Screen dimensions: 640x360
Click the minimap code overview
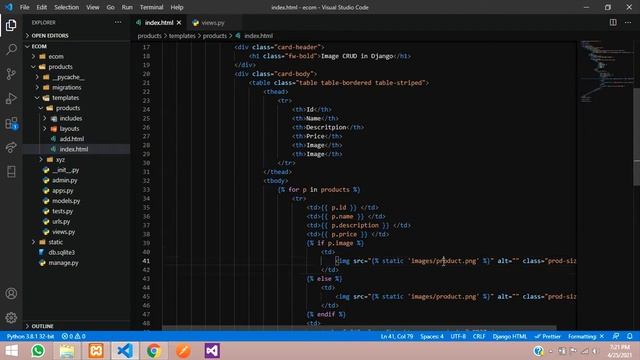(607, 71)
